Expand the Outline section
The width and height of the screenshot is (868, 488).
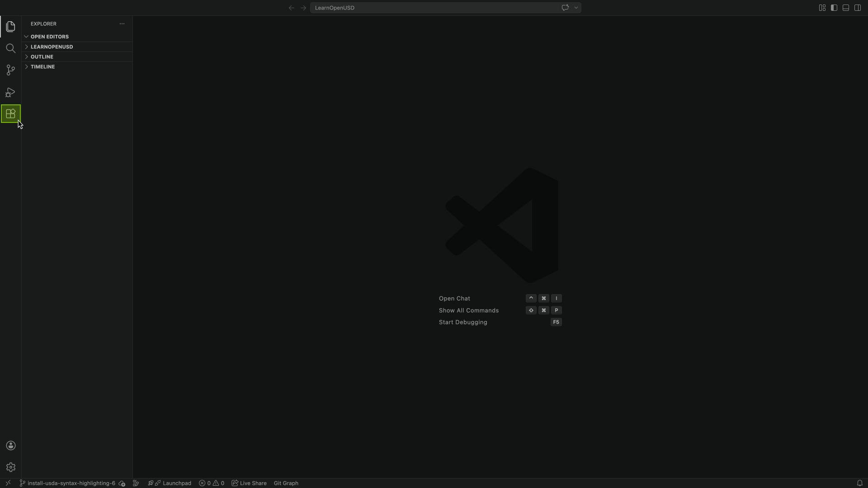tap(77, 56)
